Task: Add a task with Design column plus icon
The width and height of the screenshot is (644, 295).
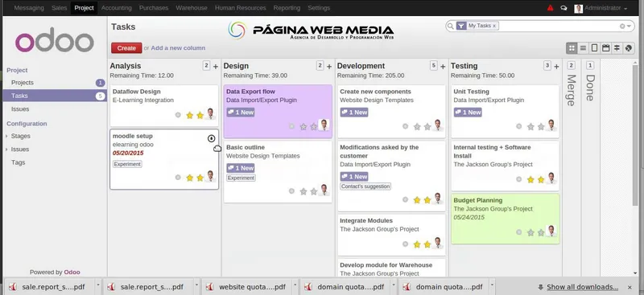Action: point(329,67)
